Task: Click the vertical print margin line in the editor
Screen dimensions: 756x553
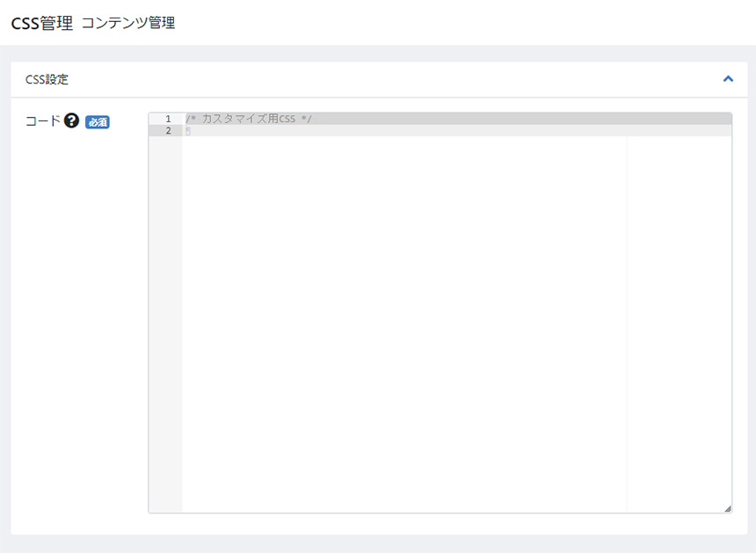Action: 627,317
